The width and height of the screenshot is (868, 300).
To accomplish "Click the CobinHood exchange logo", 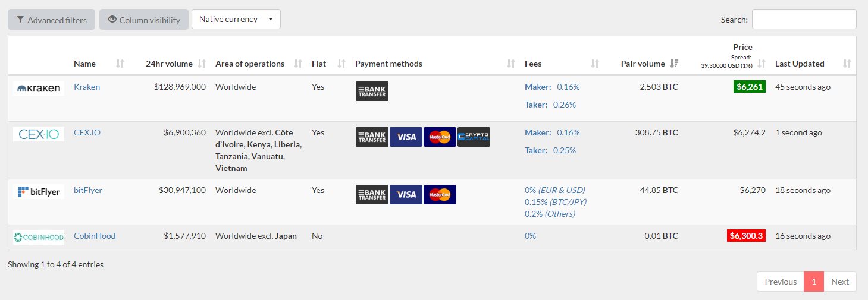I will pos(39,238).
